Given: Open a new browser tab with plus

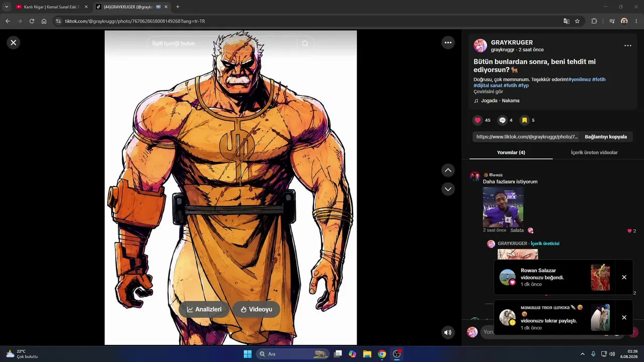Looking at the screenshot, I should click(178, 7).
